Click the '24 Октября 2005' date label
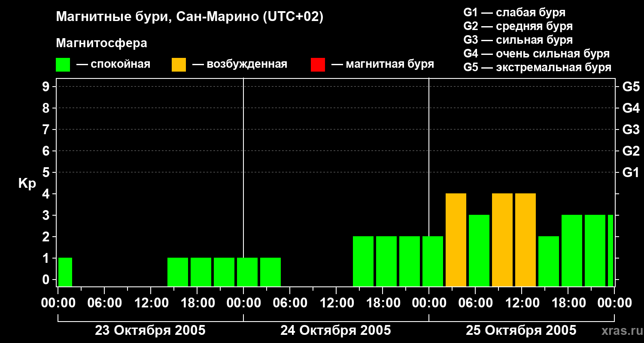 (336, 331)
